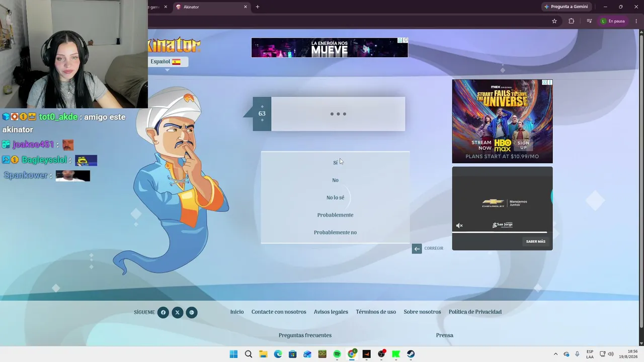Click the tot0_akde chat username
Image resolution: width=644 pixels, height=362 pixels.
click(58, 117)
